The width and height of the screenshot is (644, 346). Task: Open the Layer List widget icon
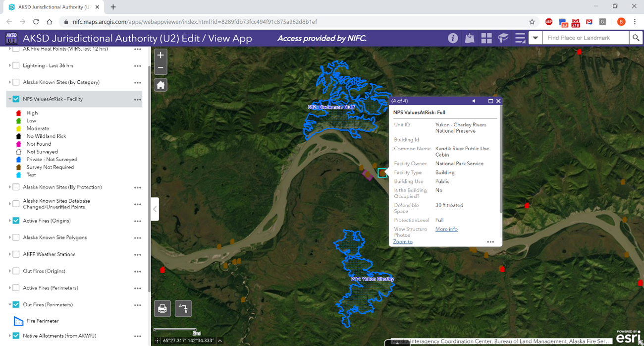coord(520,38)
